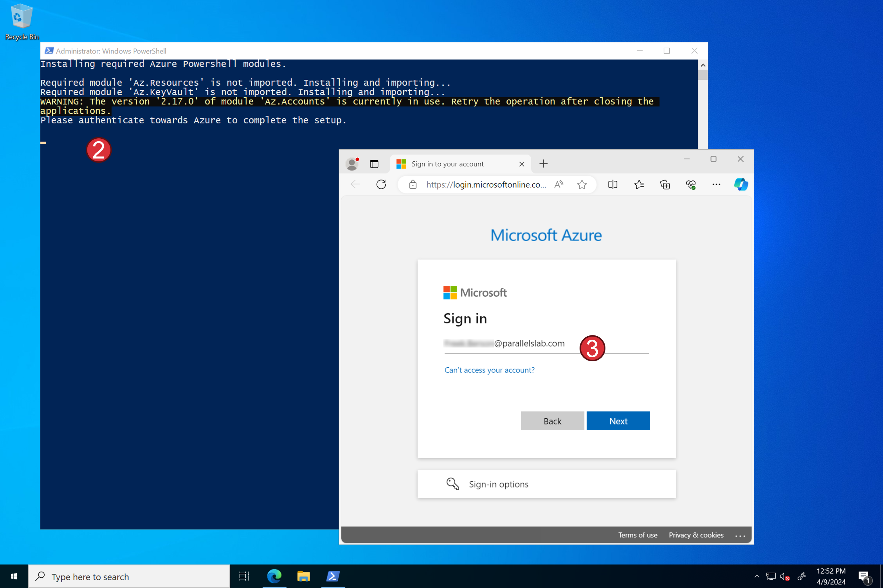Launch the Copilot sidebar icon
The height and width of the screenshot is (588, 883).
pos(741,184)
